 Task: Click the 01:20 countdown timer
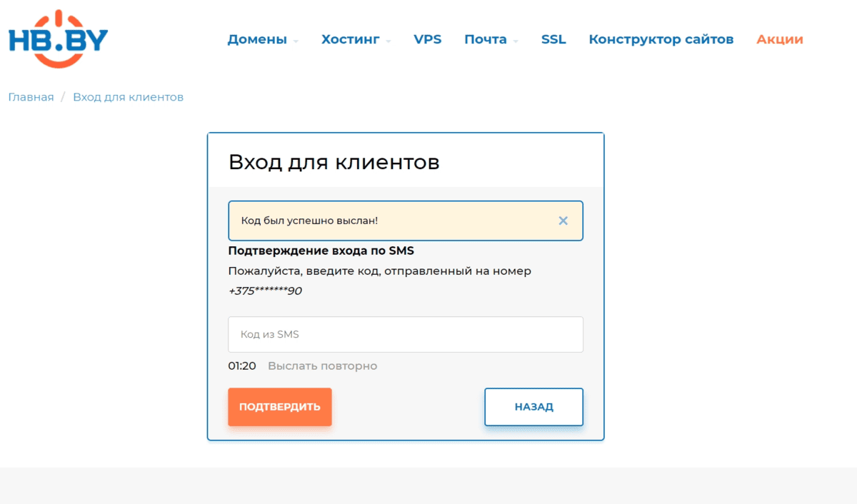[242, 366]
